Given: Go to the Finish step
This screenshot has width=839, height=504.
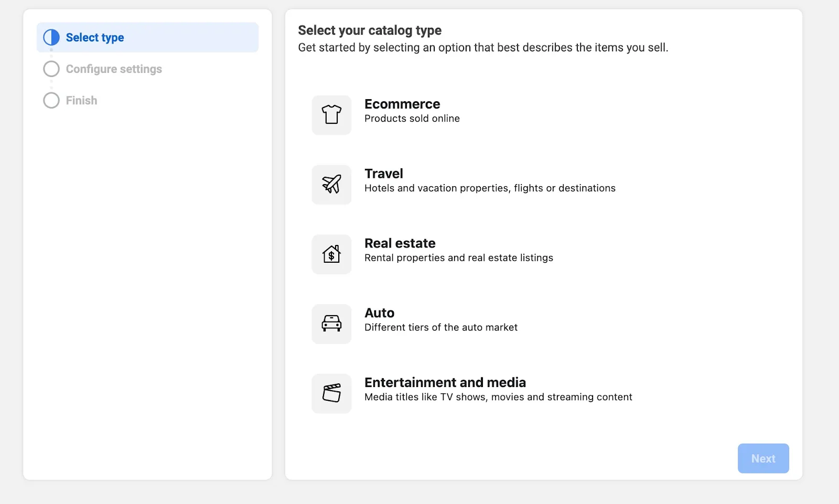Looking at the screenshot, I should (81, 100).
